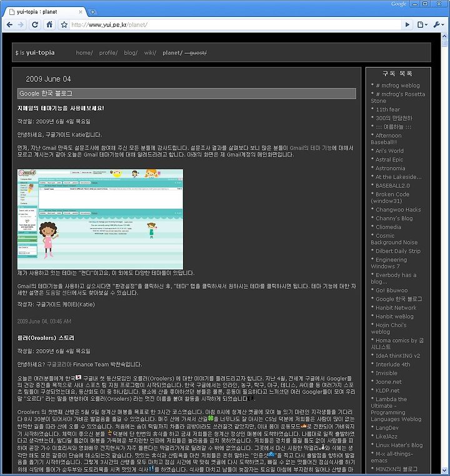Bookmark this page with the star icon
The width and height of the screenshot is (450, 476).
[64, 24]
